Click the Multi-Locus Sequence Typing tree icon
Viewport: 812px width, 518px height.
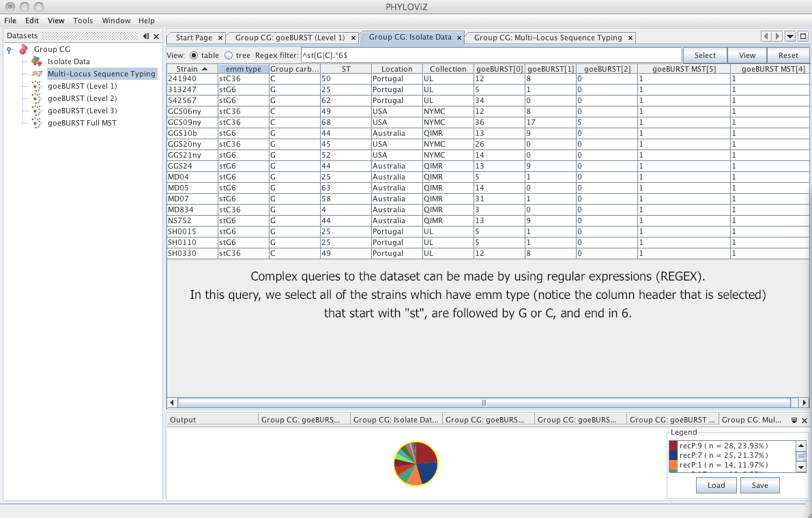(37, 74)
